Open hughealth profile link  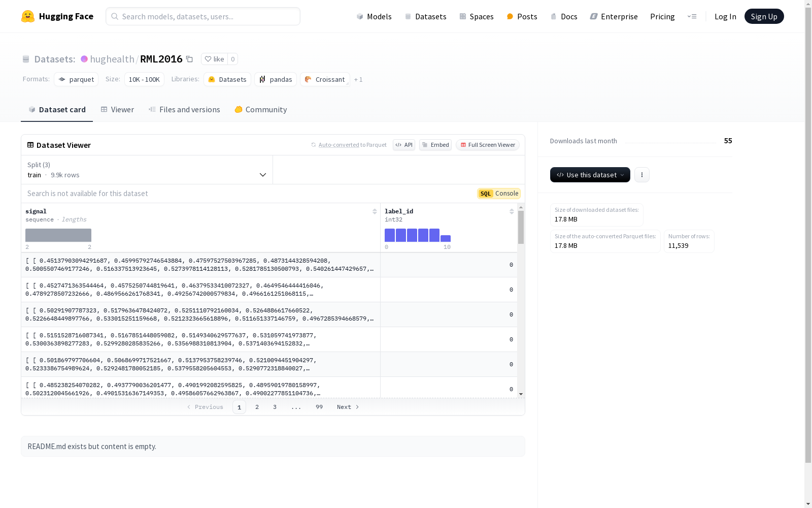[112, 59]
